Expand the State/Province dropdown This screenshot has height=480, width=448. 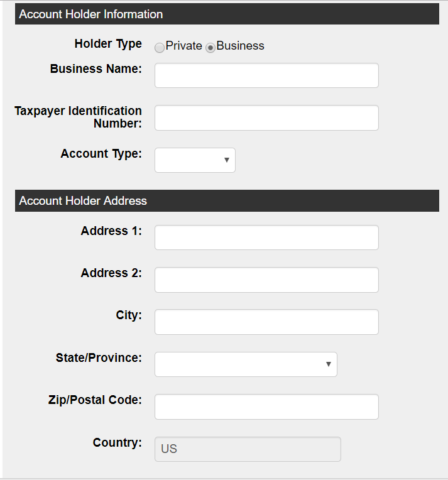click(246, 364)
